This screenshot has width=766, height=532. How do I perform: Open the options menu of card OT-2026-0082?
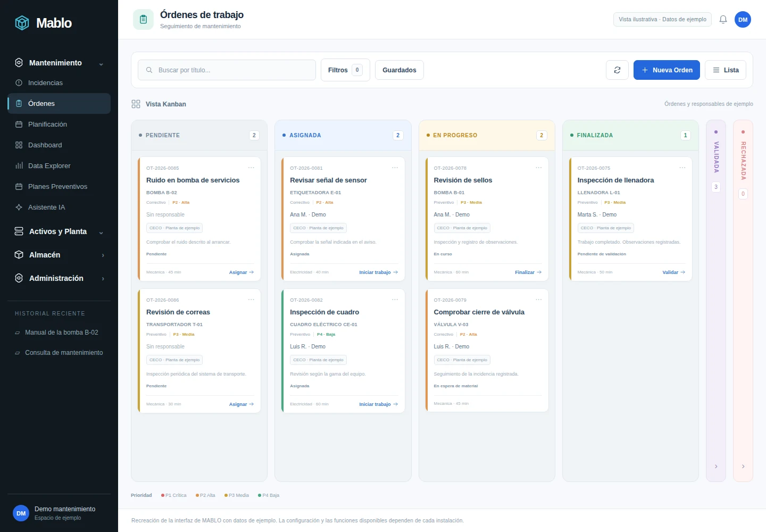coord(395,300)
